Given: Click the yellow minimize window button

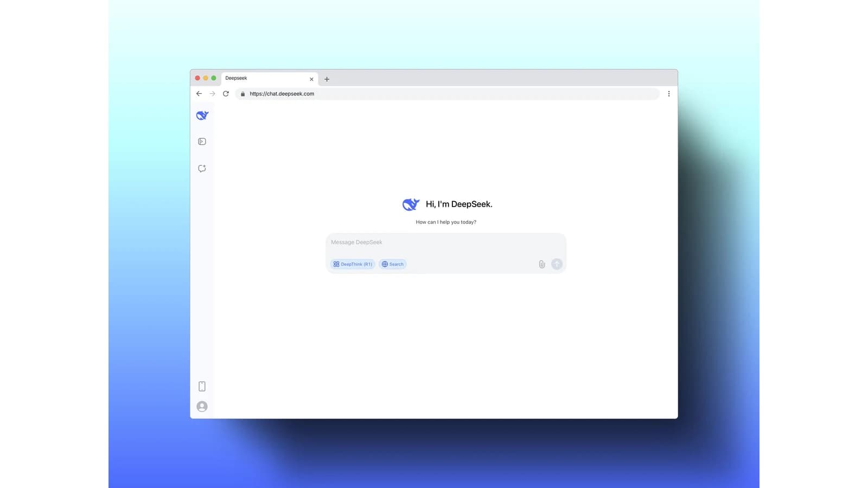Looking at the screenshot, I should tap(206, 78).
